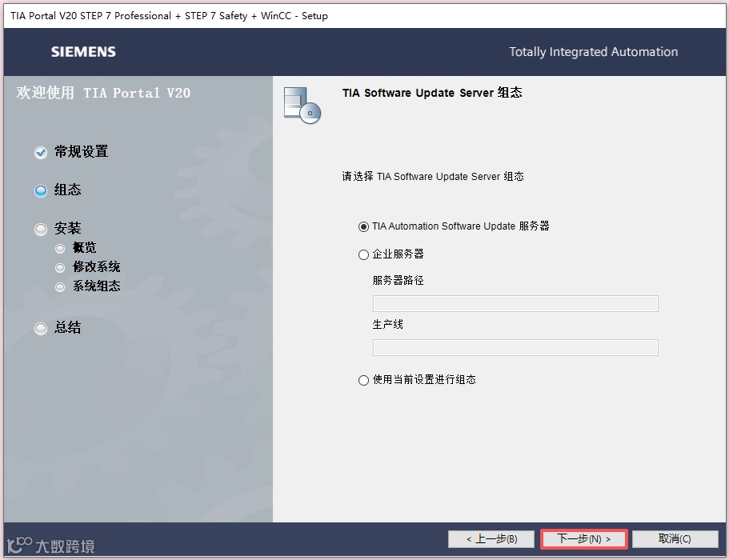Click the 安装 step label
Viewport: 729px width, 560px height.
pos(67,228)
